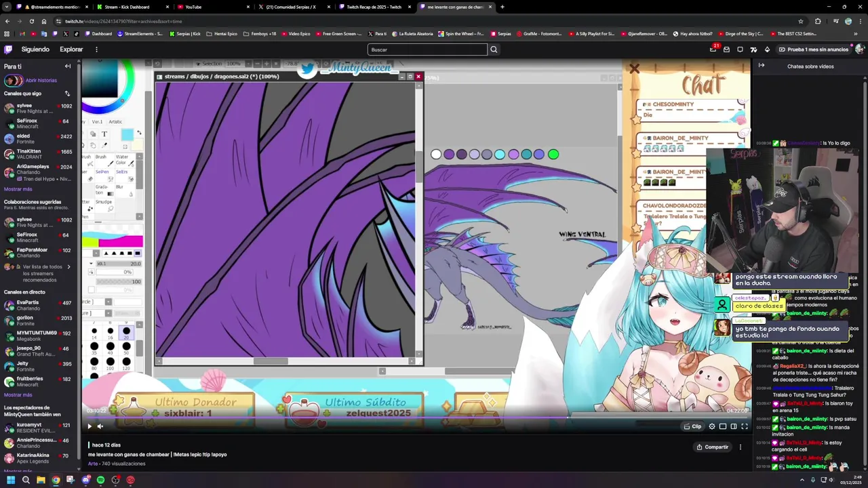The image size is (868, 488).
Task: Open the Explorar navigation item
Action: pos(71,49)
